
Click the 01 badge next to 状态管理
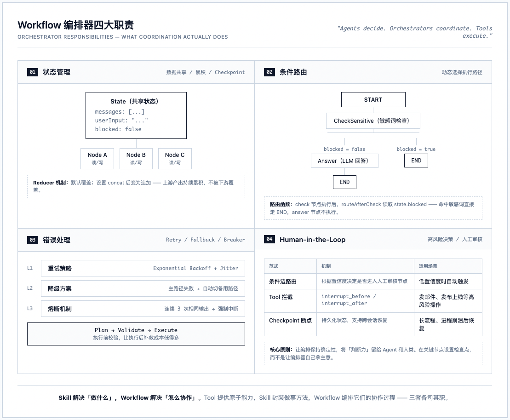33,72
